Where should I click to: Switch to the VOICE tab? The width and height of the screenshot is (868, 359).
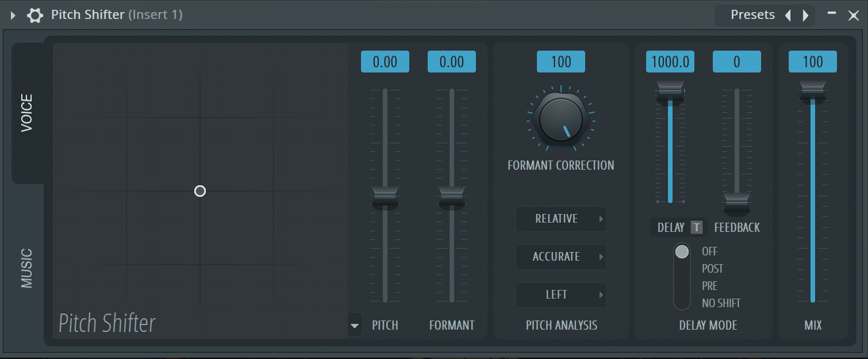(27, 113)
